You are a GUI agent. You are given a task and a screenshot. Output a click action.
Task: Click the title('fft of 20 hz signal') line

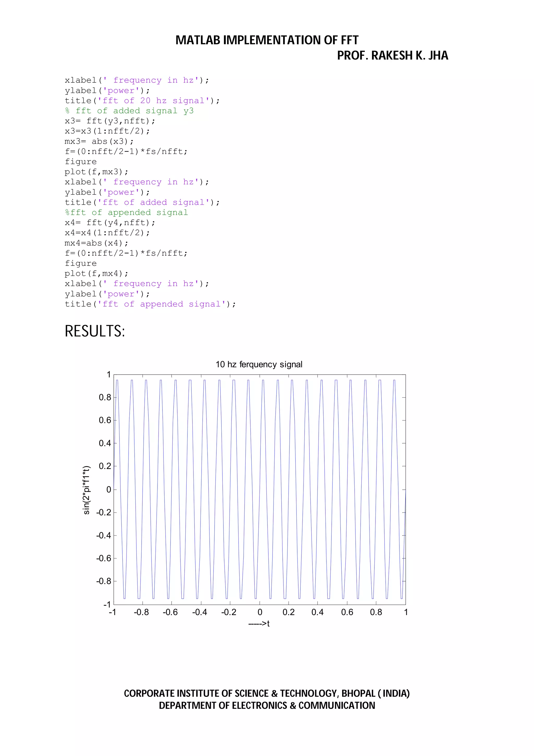(x=142, y=100)
